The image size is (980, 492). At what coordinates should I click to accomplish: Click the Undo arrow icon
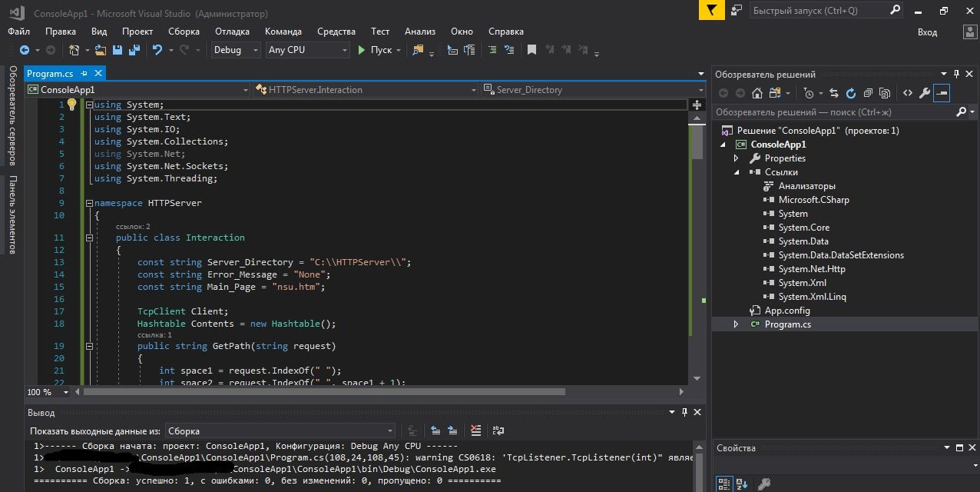point(157,50)
